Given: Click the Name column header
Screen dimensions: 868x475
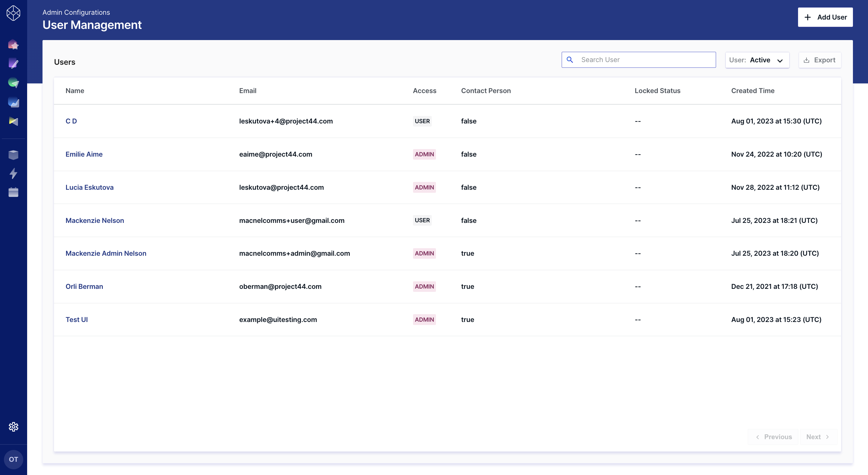Looking at the screenshot, I should [75, 91].
